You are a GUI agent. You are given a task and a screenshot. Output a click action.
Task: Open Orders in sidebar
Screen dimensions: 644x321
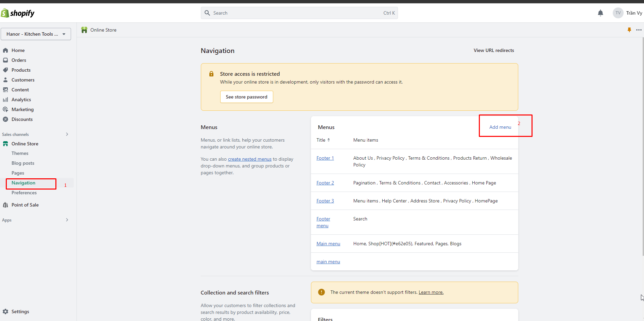click(19, 60)
